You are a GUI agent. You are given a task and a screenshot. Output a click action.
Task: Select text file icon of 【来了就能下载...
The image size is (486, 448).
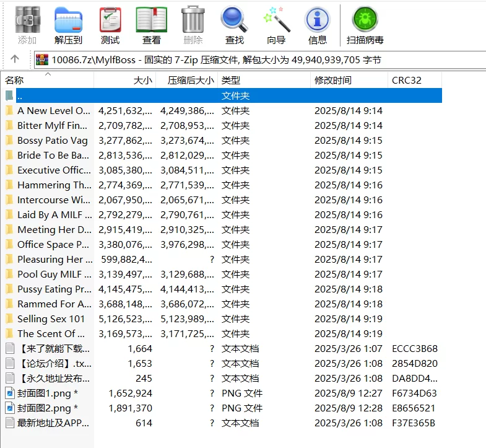pos(10,349)
